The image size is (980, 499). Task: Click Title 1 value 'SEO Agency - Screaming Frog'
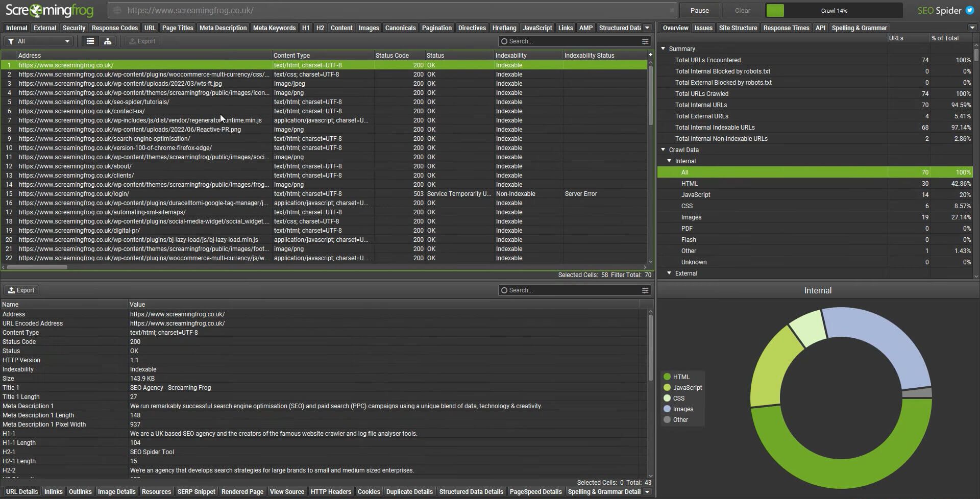(x=170, y=388)
